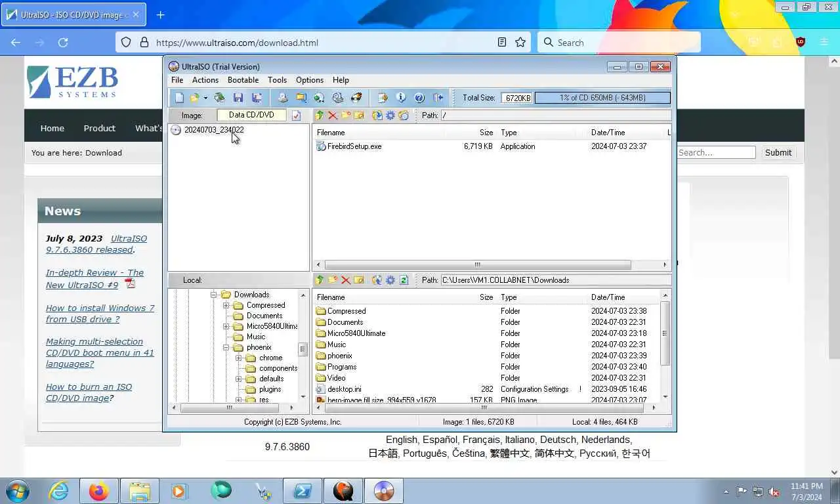The image size is (840, 504).
Task: Open How to install Windows 7 link
Action: pos(100,314)
